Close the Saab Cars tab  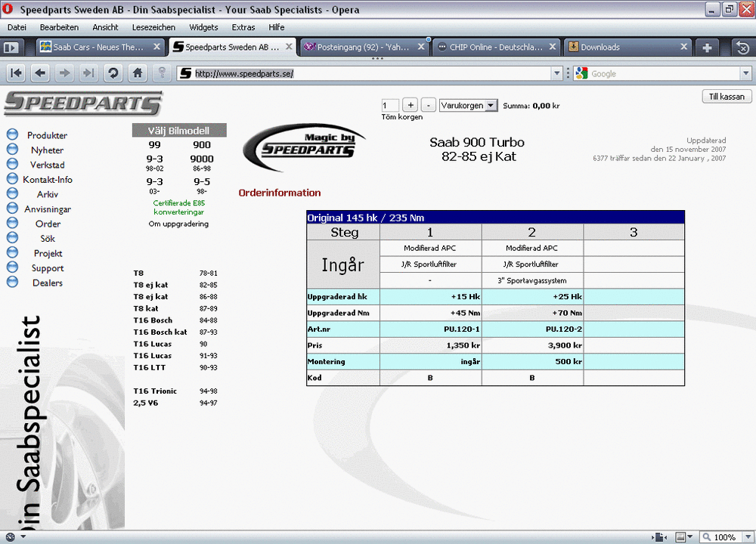click(156, 47)
